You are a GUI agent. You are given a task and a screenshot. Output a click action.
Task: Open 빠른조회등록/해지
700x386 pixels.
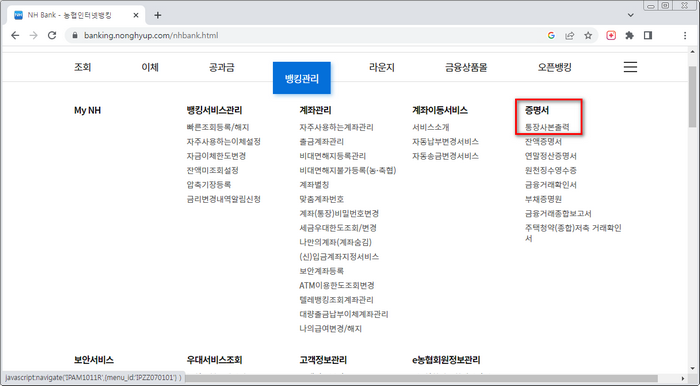[x=218, y=127]
